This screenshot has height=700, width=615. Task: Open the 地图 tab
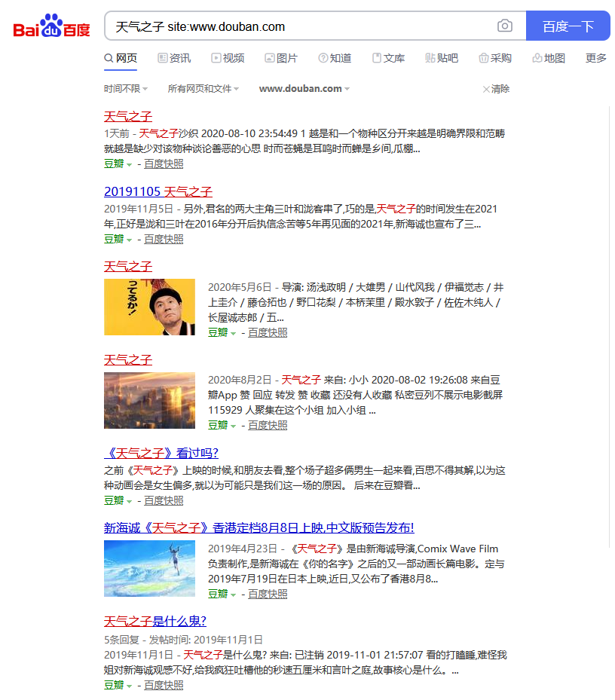click(549, 59)
